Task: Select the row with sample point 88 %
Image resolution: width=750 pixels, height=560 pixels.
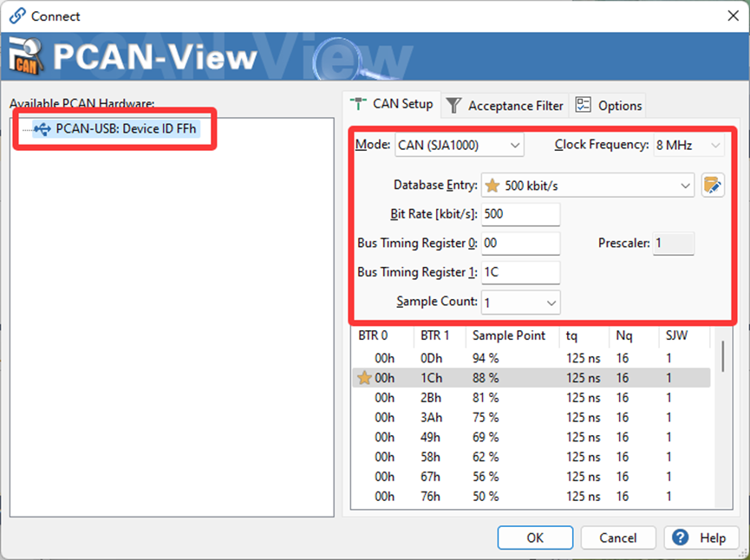Action: click(532, 378)
